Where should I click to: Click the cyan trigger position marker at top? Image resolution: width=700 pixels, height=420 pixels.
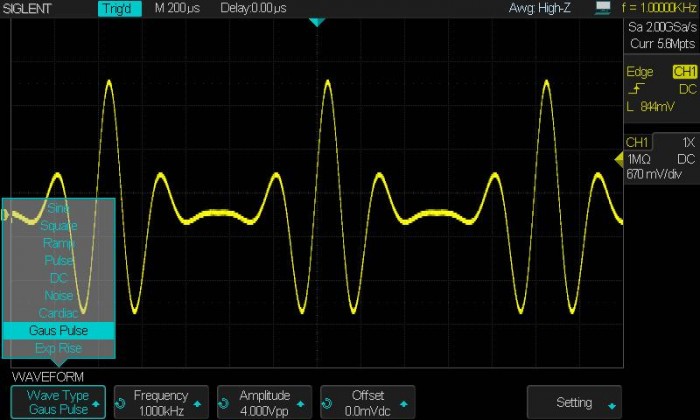coord(317,21)
